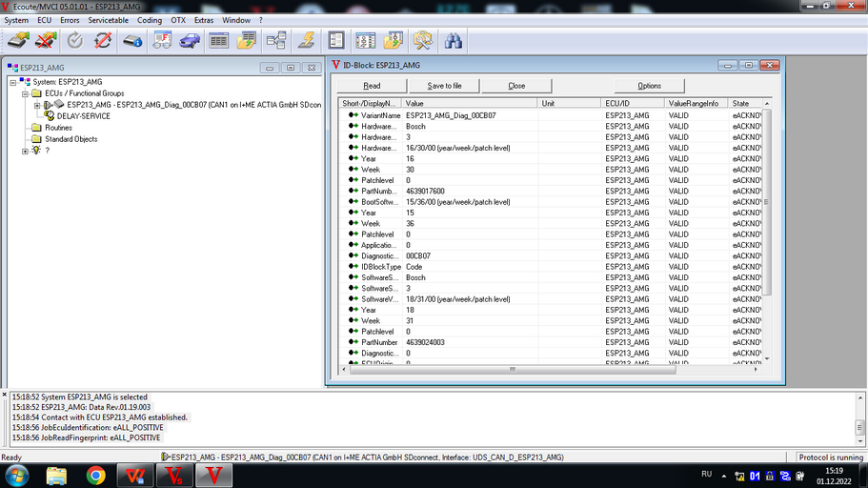This screenshot has height=488, width=868.
Task: Click the ID-Block horizontal scrollbar thumb
Action: click(x=513, y=370)
